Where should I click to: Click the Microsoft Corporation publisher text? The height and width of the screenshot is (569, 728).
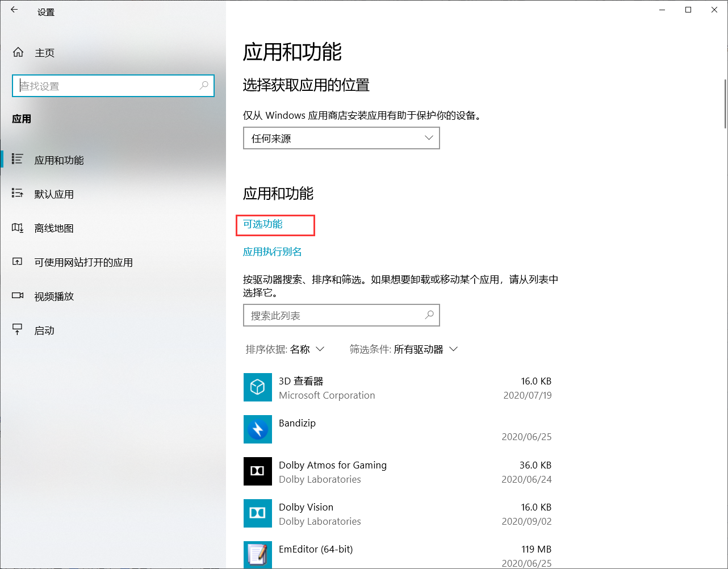tap(327, 395)
